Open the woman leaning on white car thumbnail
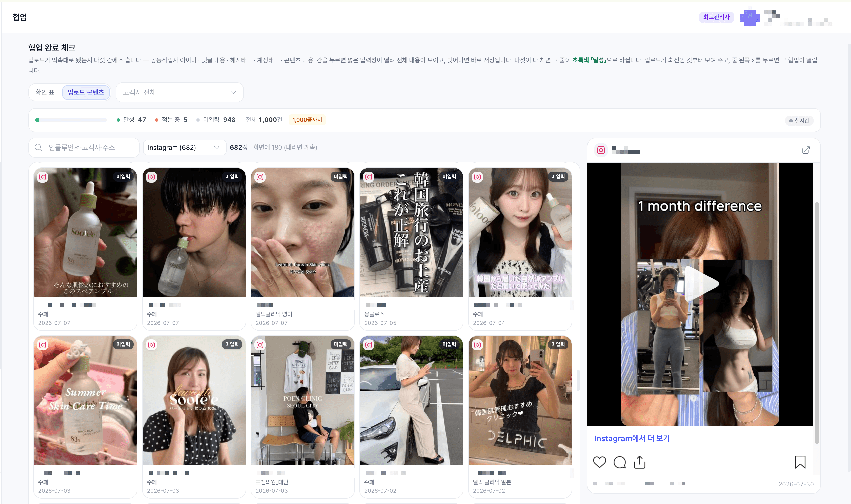This screenshot has width=851, height=504. [411, 401]
